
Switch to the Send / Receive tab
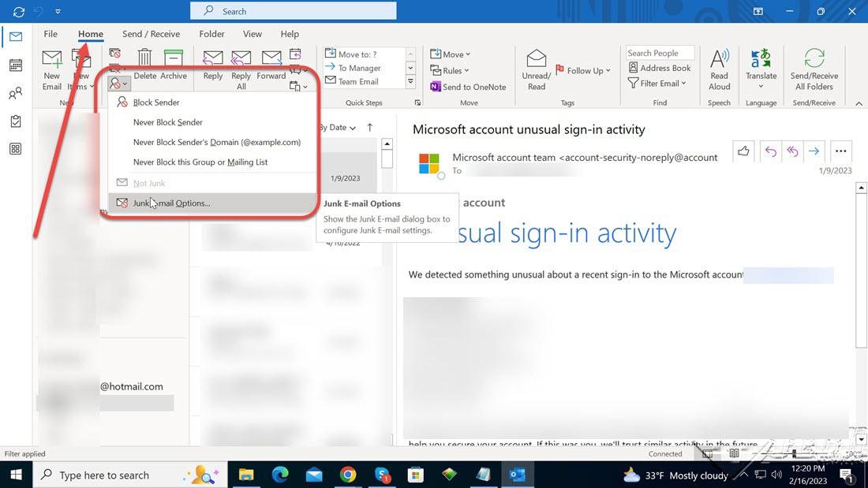151,34
